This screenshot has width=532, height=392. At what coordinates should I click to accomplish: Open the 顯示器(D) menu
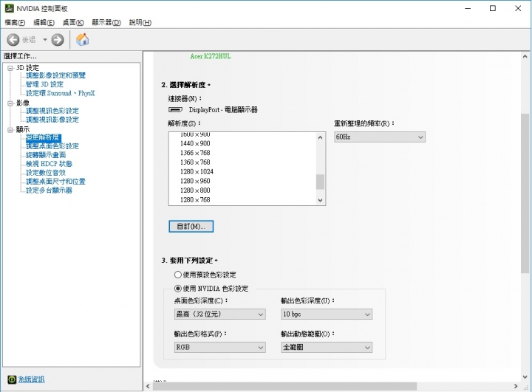(x=106, y=23)
